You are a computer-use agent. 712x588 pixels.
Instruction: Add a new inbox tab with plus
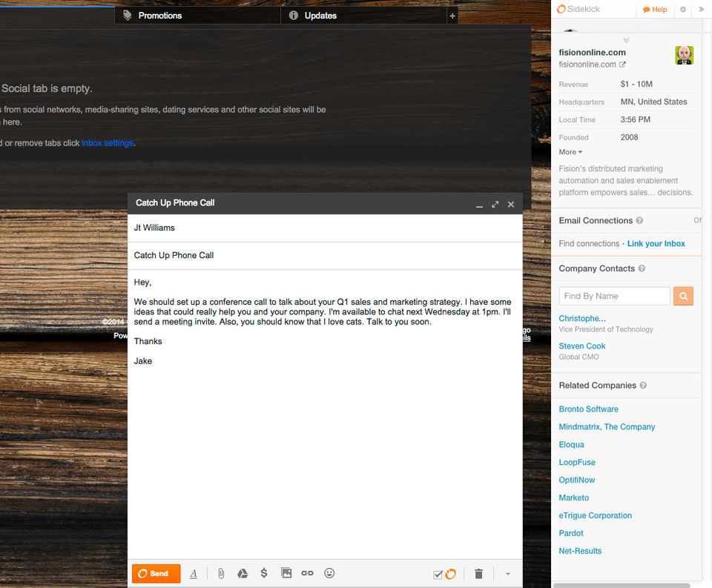(x=452, y=16)
